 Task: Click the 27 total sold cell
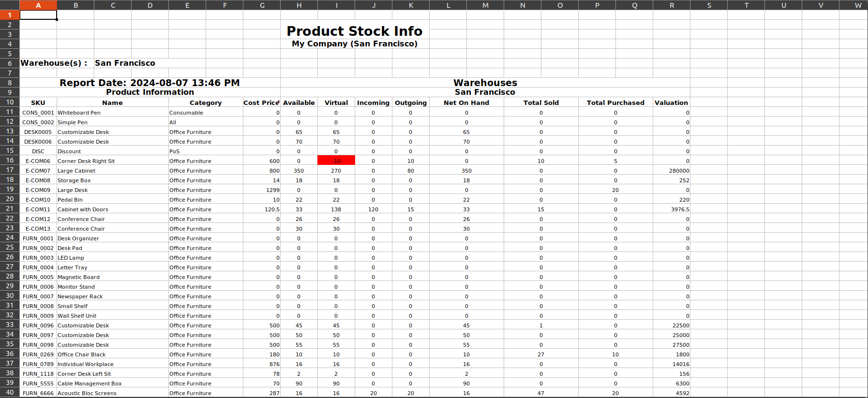pos(541,354)
